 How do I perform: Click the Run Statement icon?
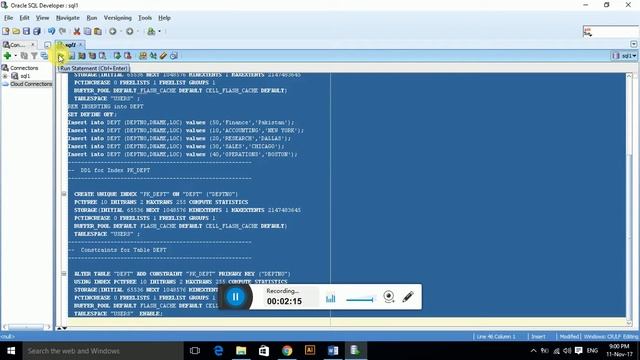[x=60, y=56]
